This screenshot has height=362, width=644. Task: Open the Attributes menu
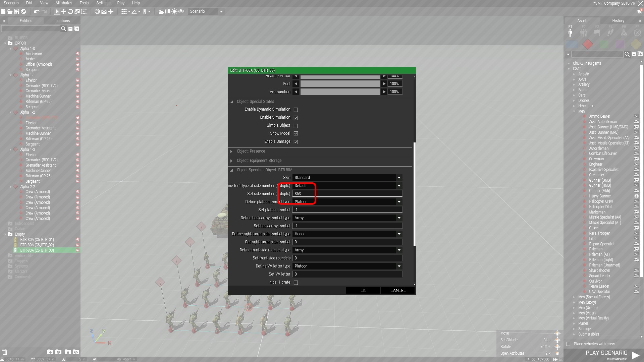(x=64, y=3)
